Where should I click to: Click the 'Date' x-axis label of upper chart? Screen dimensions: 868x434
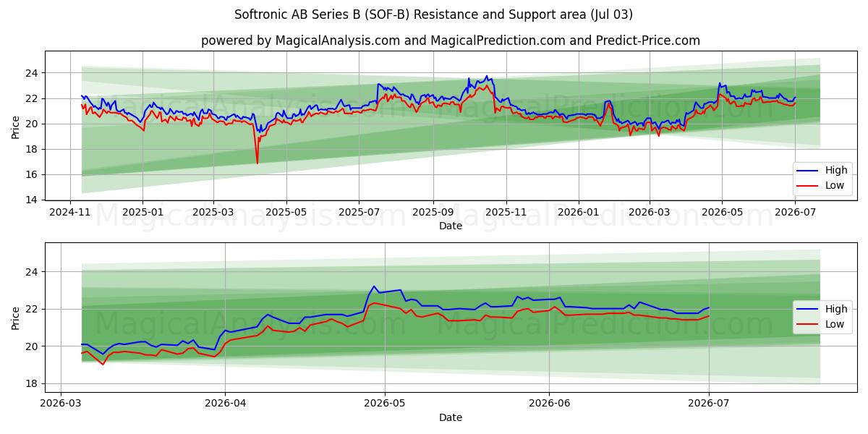pos(451,226)
